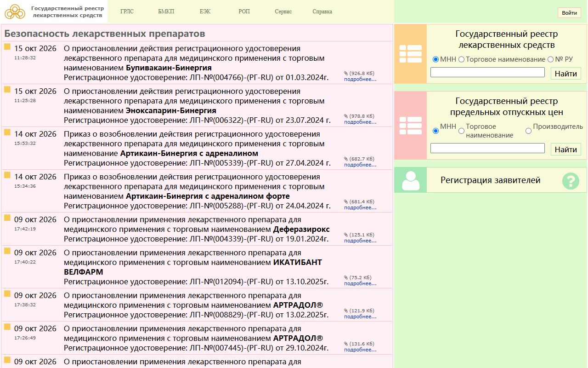This screenshot has height=368, width=588.
Task: Click the Войти login button
Action: [569, 13]
